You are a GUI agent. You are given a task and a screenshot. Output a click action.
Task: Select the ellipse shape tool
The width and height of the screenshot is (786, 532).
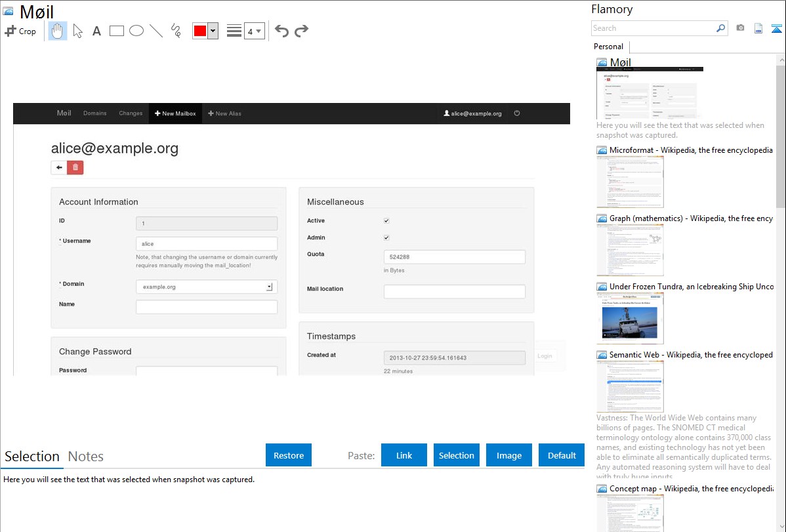(136, 31)
